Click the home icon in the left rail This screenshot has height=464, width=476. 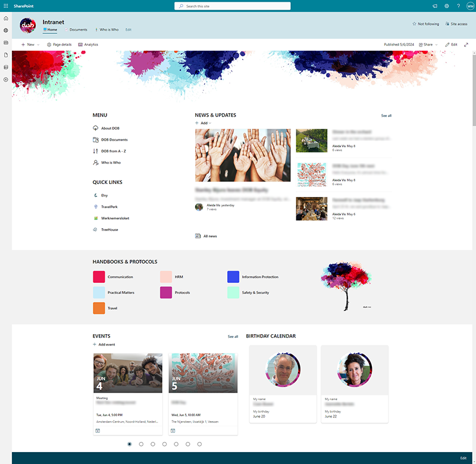click(6, 19)
